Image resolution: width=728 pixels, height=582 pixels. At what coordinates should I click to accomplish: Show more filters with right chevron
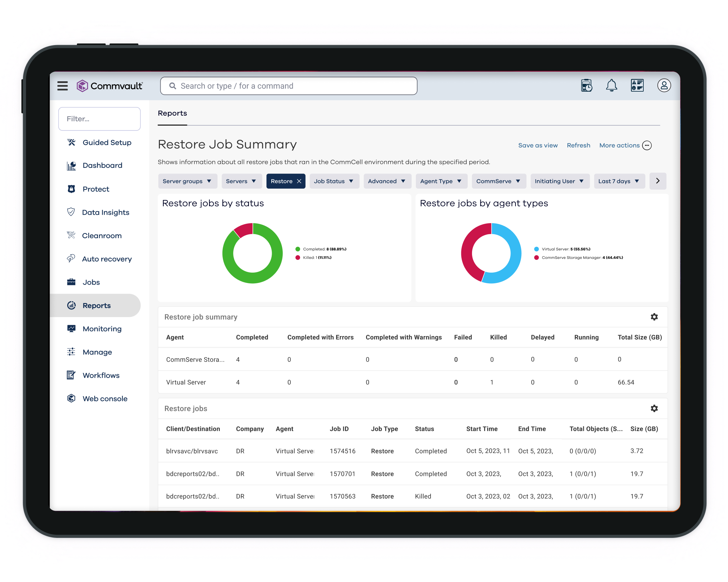pyautogui.click(x=657, y=181)
